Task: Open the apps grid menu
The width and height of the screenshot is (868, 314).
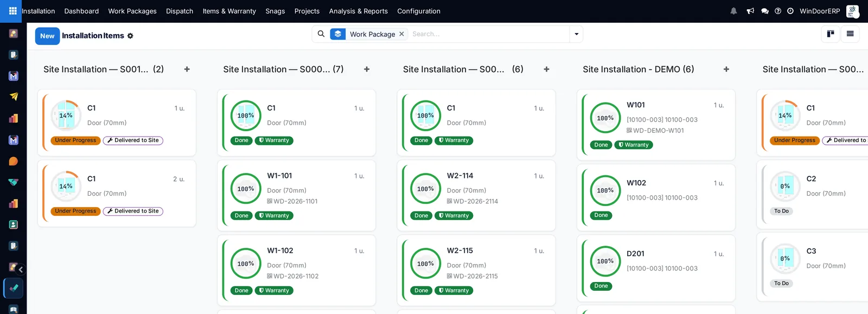Action: pos(12,11)
